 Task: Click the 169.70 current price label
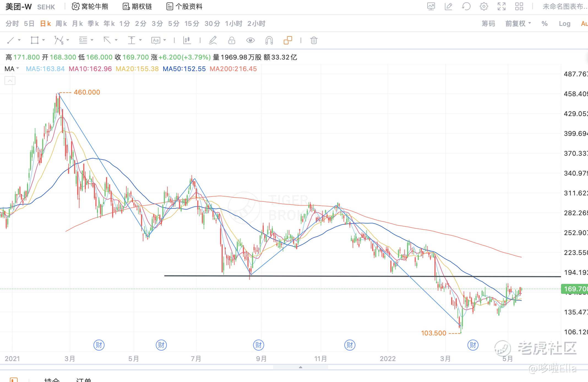(x=575, y=289)
